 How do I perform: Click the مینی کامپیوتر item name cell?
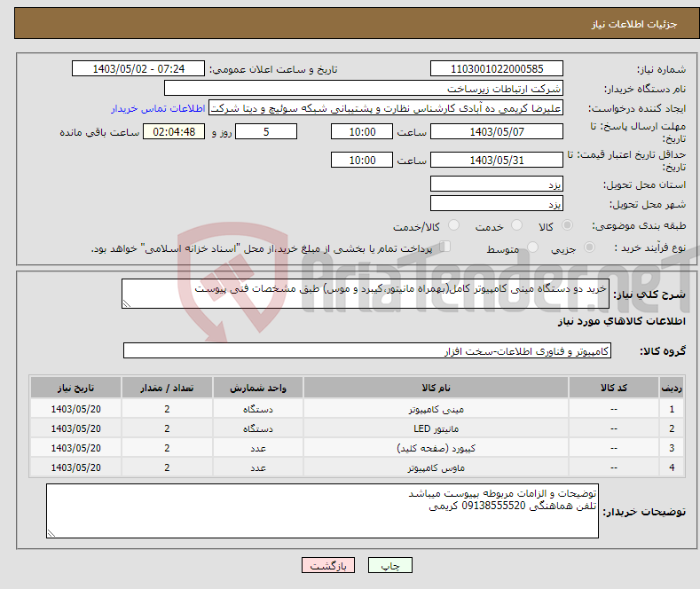click(x=436, y=409)
